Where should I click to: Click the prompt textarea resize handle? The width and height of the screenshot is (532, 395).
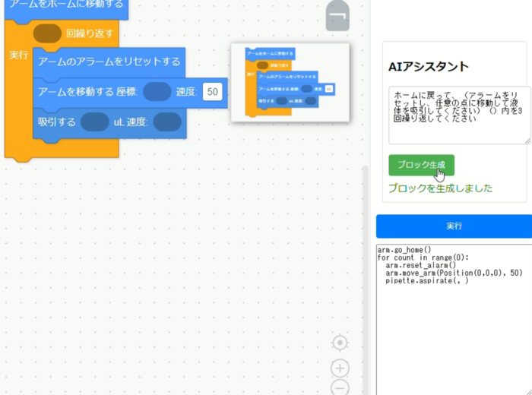527,140
